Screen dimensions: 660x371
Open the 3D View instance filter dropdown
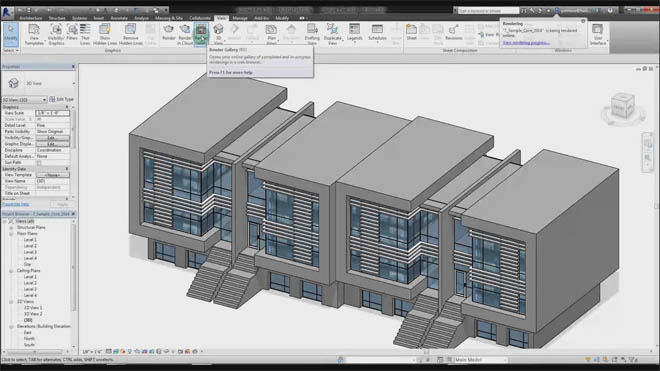(24, 100)
